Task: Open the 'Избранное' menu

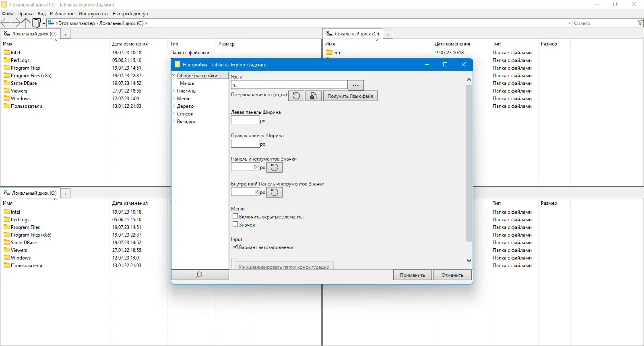Action: pos(62,14)
